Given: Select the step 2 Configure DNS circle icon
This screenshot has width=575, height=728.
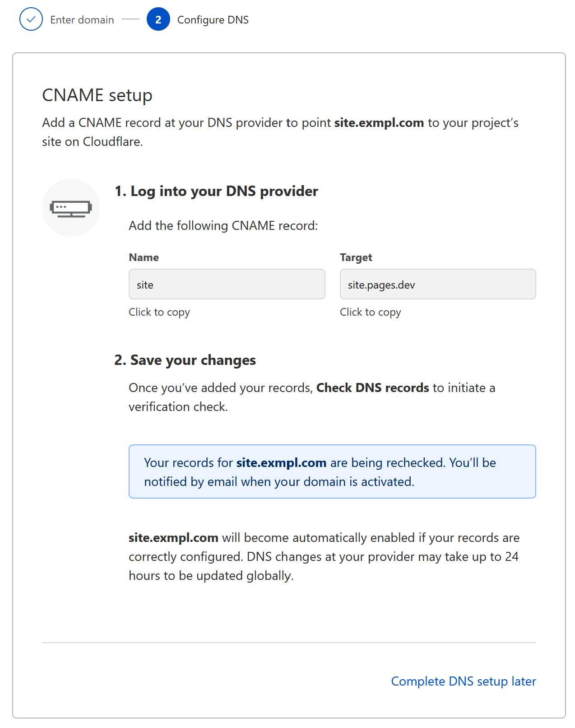Looking at the screenshot, I should coord(158,19).
